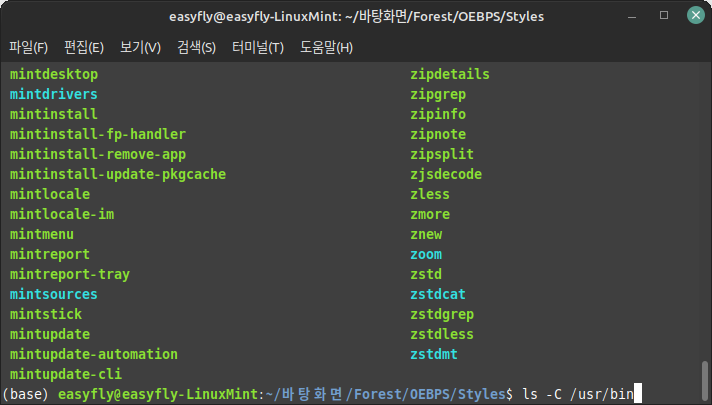712x405 pixels.
Task: Click the text zstdgrep
Action: [442, 314]
